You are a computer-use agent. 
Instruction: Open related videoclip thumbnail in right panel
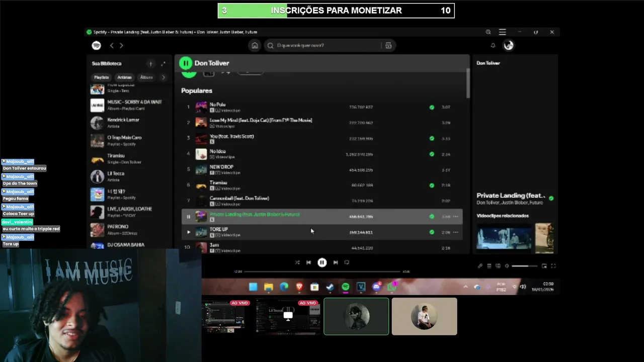coord(504,238)
